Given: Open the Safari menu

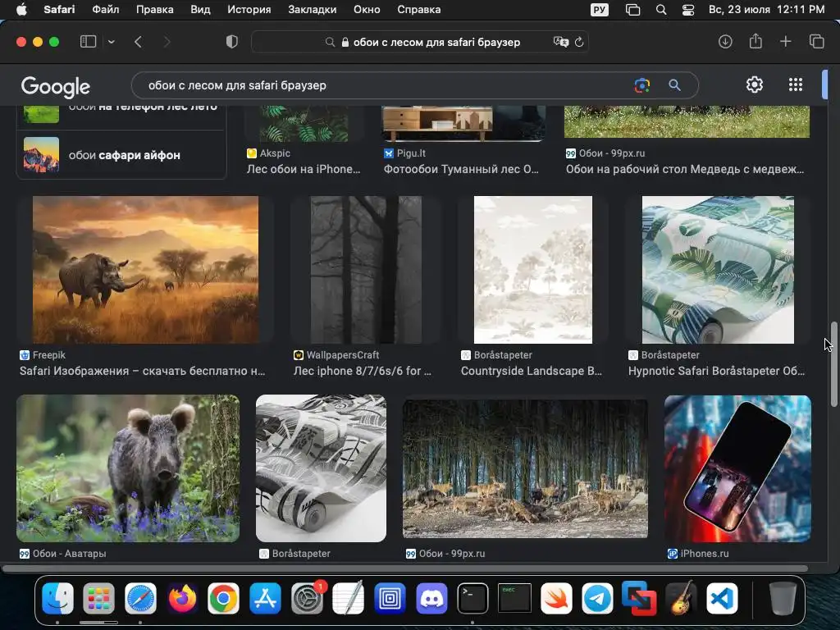Looking at the screenshot, I should pyautogui.click(x=59, y=10).
